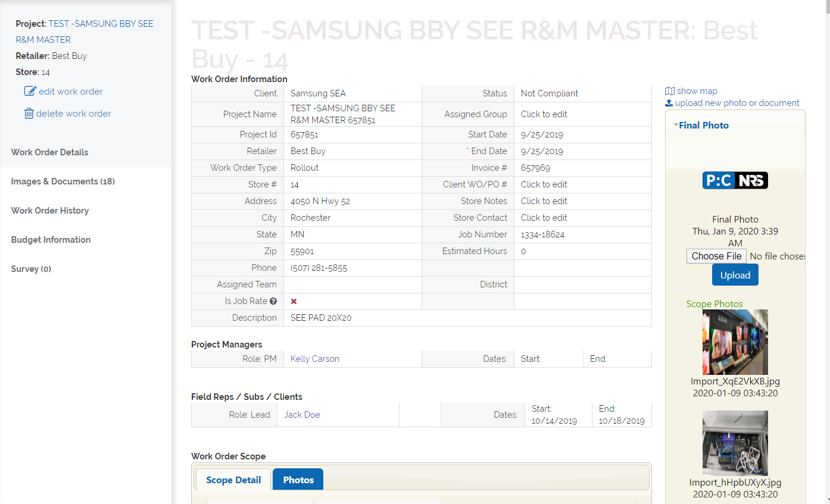Click the show map link
Image resolution: width=830 pixels, height=504 pixels.
[697, 91]
